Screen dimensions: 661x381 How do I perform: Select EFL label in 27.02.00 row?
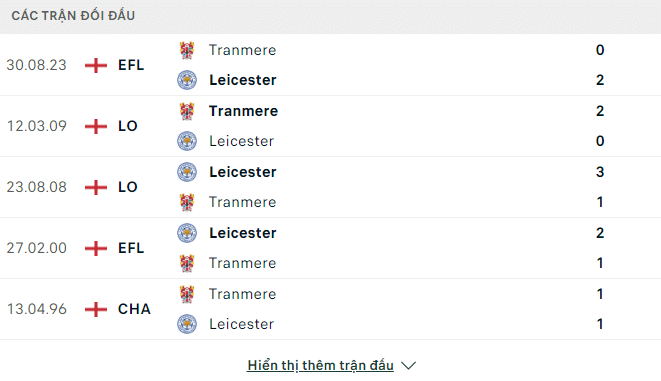pos(131,248)
